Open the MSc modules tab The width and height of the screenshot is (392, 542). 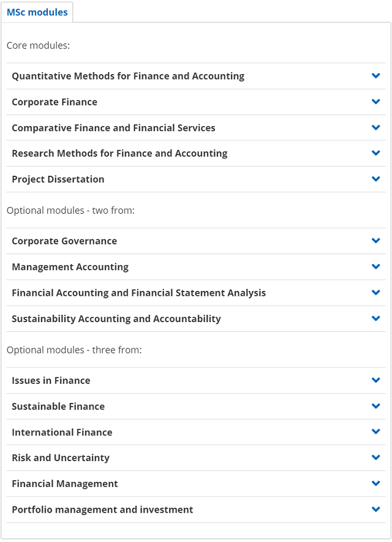[x=37, y=12]
